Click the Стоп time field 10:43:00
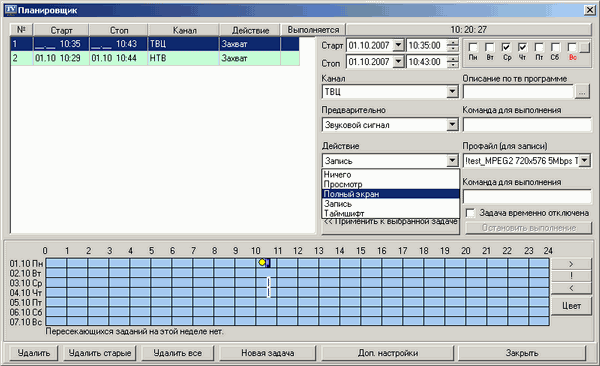Image resolution: width=600 pixels, height=366 pixels. (427, 62)
